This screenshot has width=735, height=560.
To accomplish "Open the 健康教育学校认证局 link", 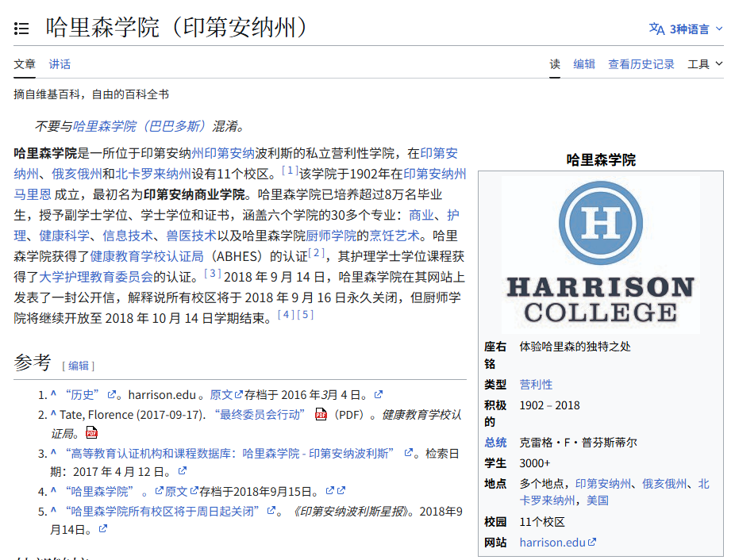I will click(x=147, y=256).
